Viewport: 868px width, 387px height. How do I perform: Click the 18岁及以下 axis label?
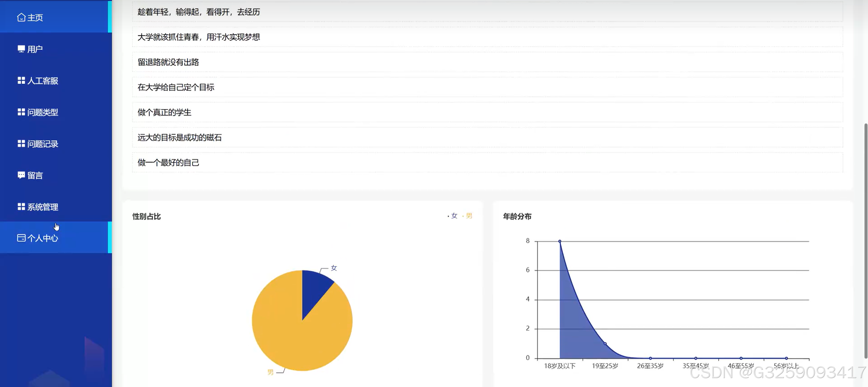pos(560,366)
